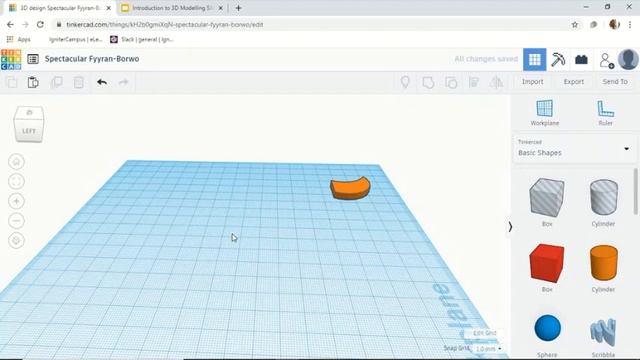This screenshot has width=640, height=360.
Task: Click the Chrome extensions icon
Action: (593, 24)
